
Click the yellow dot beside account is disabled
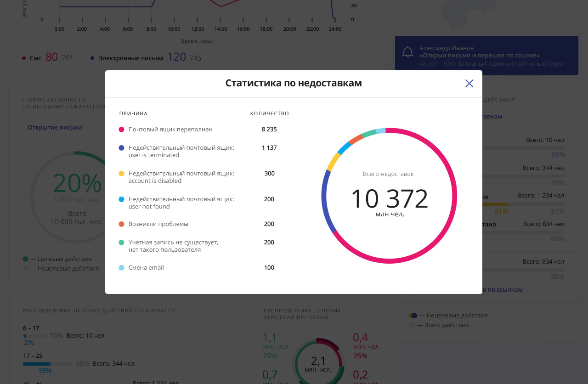pyautogui.click(x=121, y=174)
